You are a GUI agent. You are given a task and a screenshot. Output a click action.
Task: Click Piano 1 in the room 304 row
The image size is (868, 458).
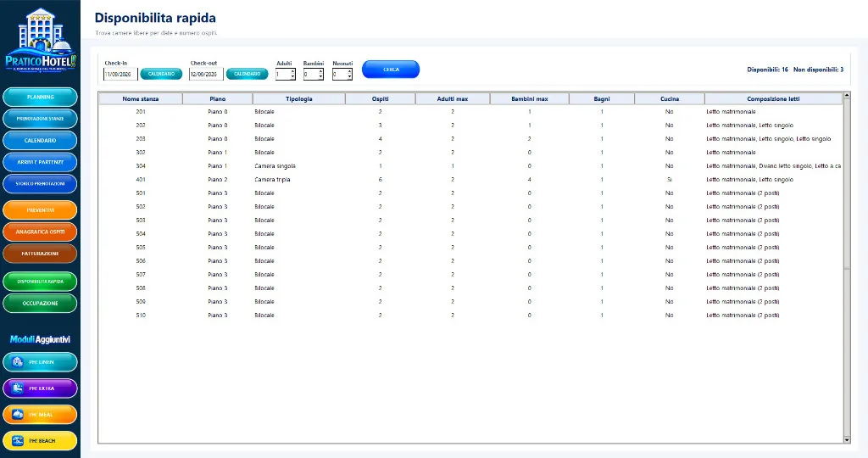pyautogui.click(x=218, y=166)
